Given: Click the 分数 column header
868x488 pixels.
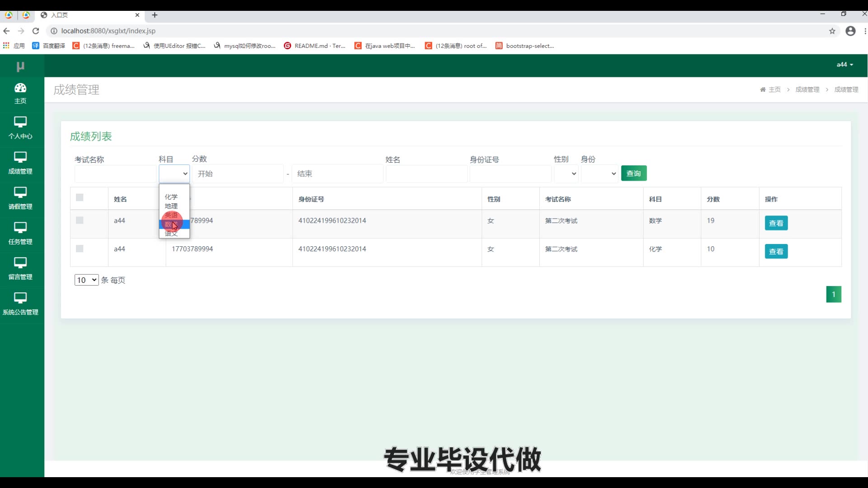Looking at the screenshot, I should (x=713, y=199).
